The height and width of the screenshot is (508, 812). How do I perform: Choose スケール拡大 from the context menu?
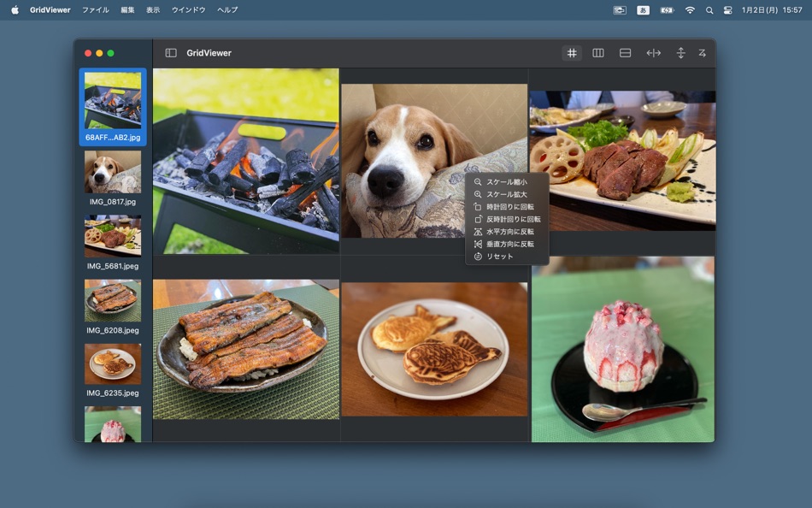(x=507, y=194)
